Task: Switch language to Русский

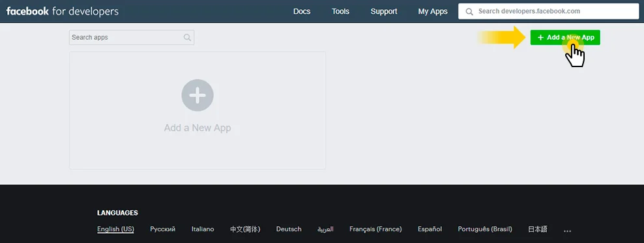Action: (163, 229)
